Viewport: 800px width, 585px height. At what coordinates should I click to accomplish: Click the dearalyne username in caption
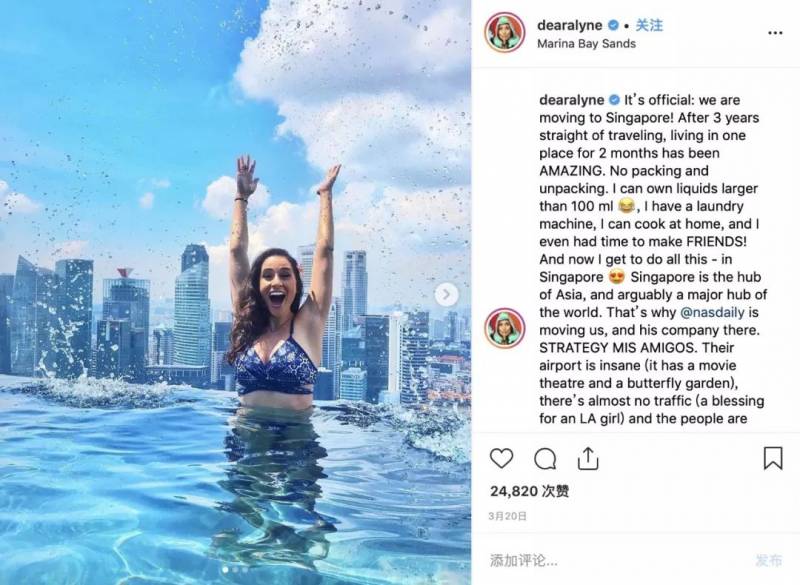(x=571, y=100)
